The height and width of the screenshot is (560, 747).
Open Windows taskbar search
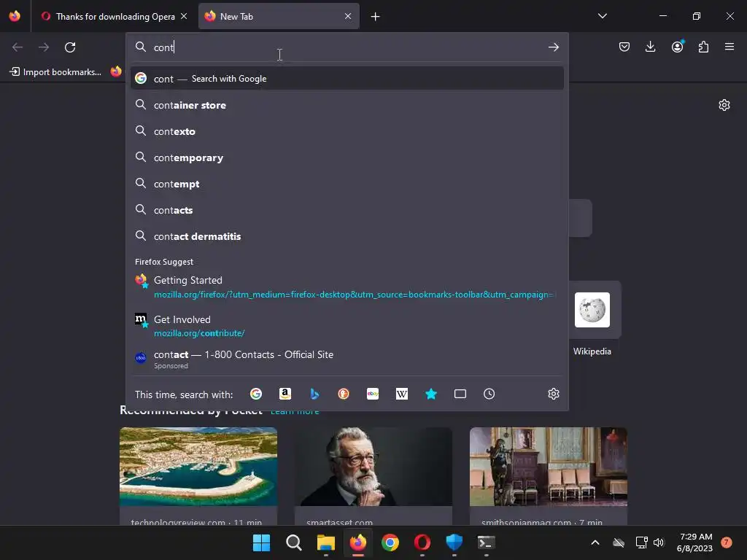pyautogui.click(x=293, y=542)
